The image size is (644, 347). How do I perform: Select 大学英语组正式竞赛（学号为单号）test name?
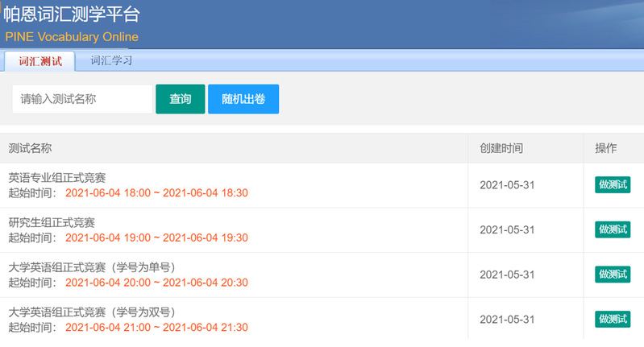[92, 267]
